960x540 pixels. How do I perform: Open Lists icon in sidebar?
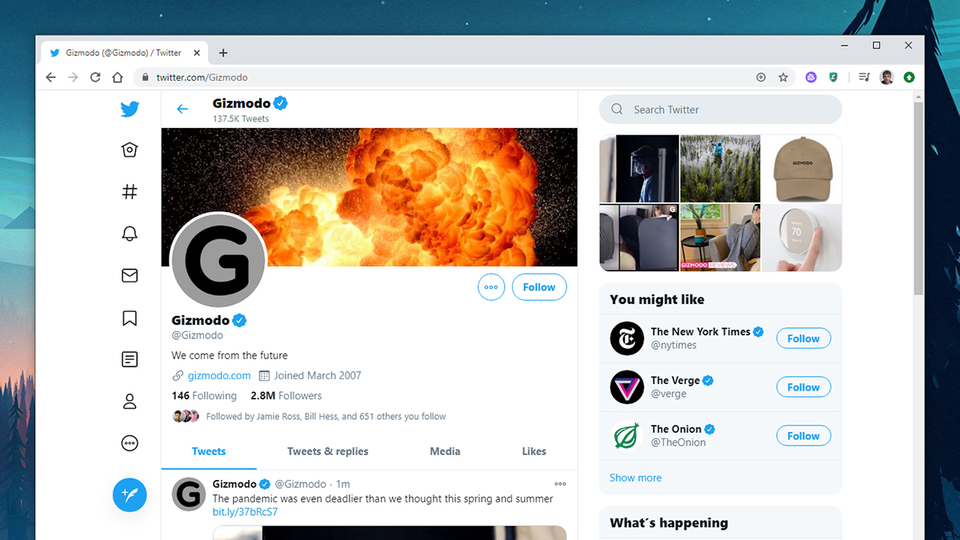[x=129, y=359]
